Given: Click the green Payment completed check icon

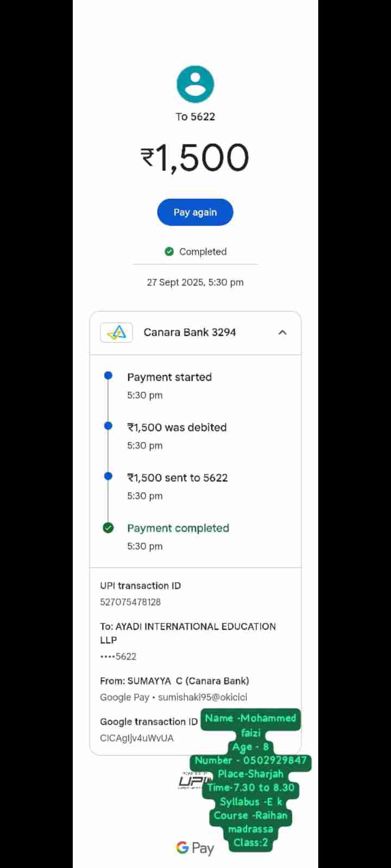Looking at the screenshot, I should coord(108,528).
